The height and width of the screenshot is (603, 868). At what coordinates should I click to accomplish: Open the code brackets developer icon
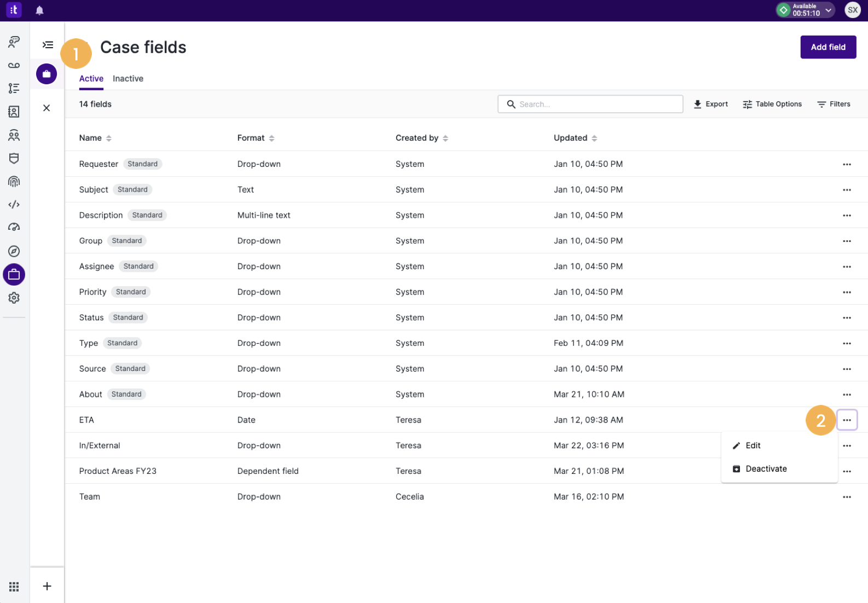(14, 205)
